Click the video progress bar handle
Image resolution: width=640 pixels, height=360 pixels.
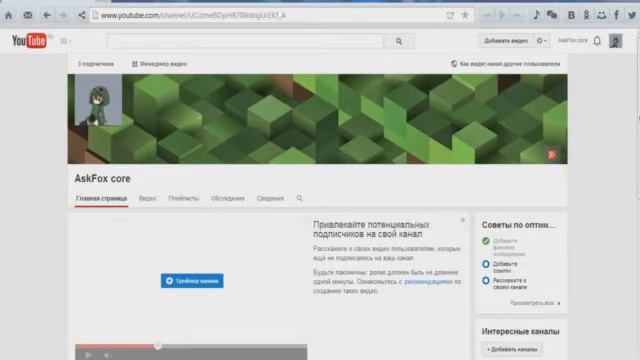158,346
